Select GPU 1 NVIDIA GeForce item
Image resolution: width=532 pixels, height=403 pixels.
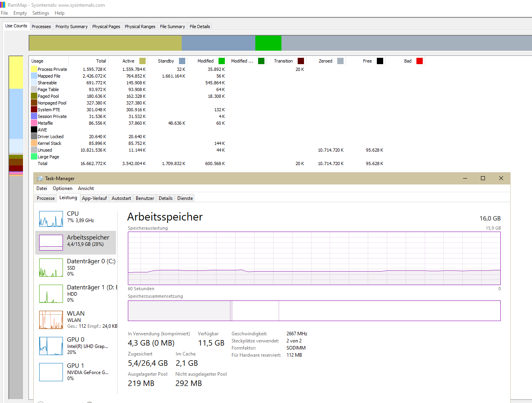tap(76, 372)
